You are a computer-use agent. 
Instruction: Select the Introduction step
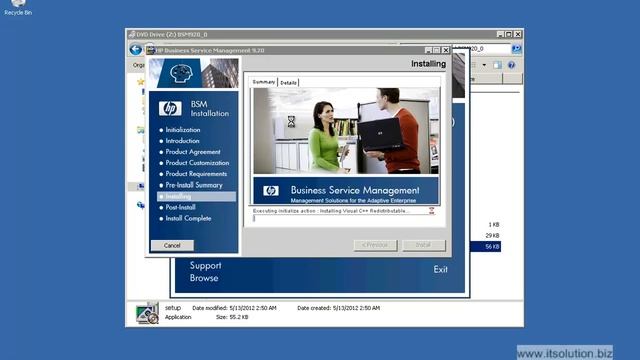pyautogui.click(x=182, y=141)
